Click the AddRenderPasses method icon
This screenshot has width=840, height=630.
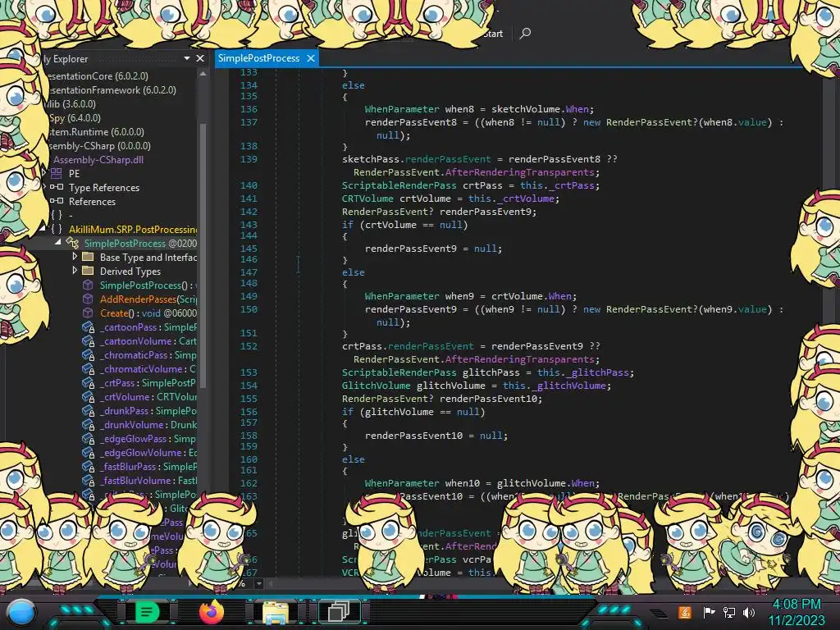point(88,299)
